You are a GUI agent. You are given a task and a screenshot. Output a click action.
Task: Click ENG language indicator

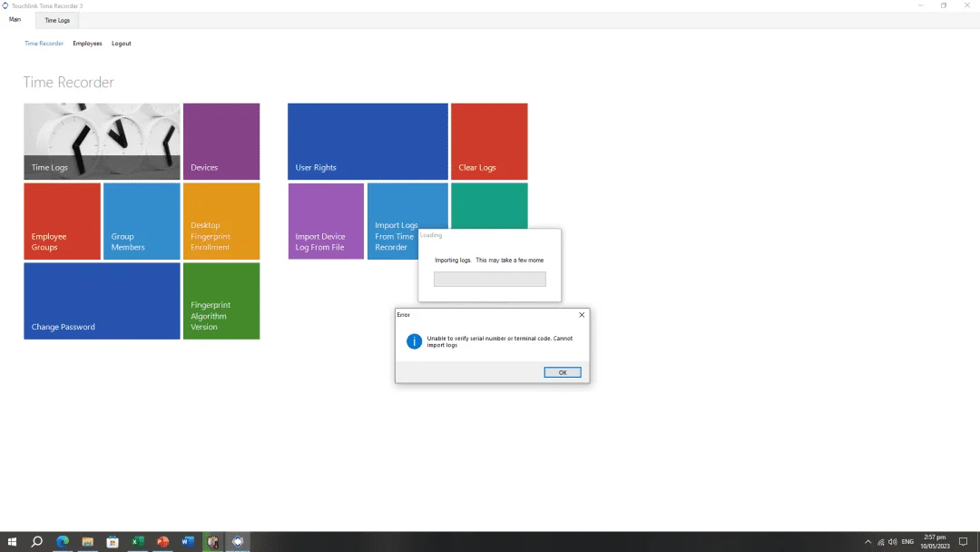907,542
